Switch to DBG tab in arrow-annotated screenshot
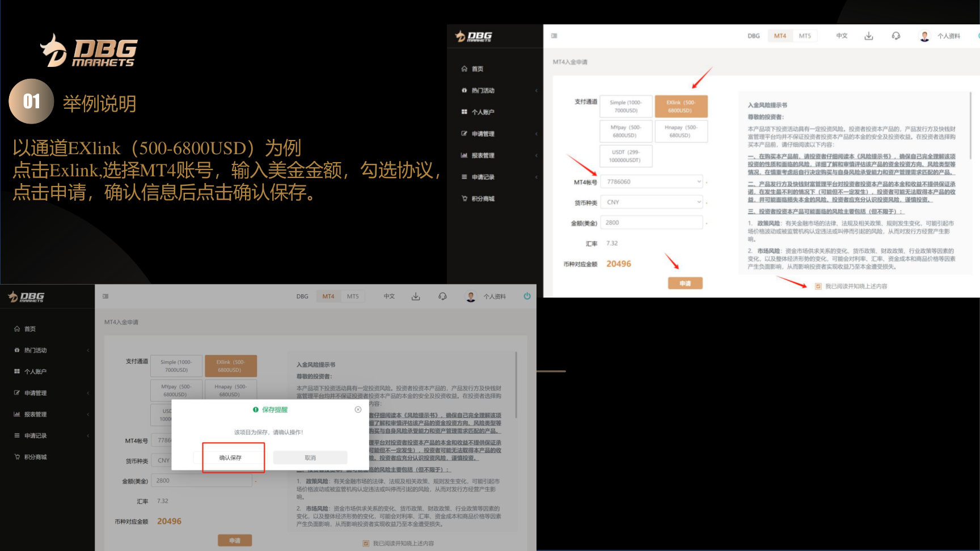The image size is (980, 551). 754,36
